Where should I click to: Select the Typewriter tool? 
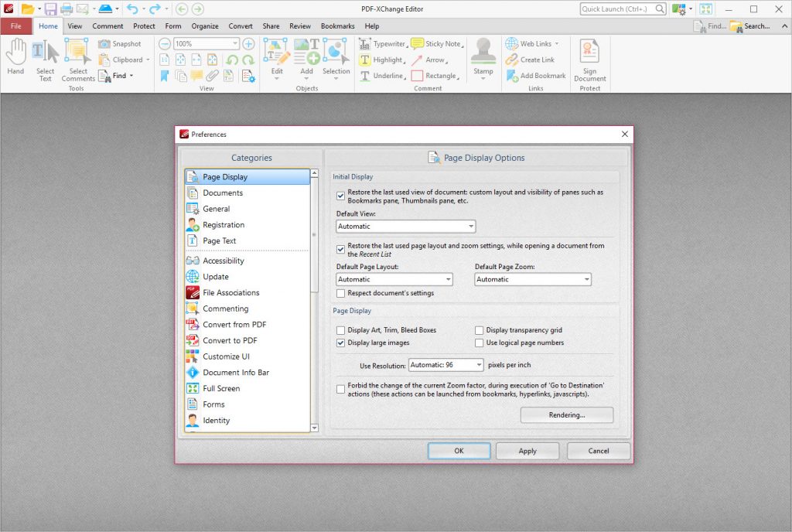tap(383, 44)
